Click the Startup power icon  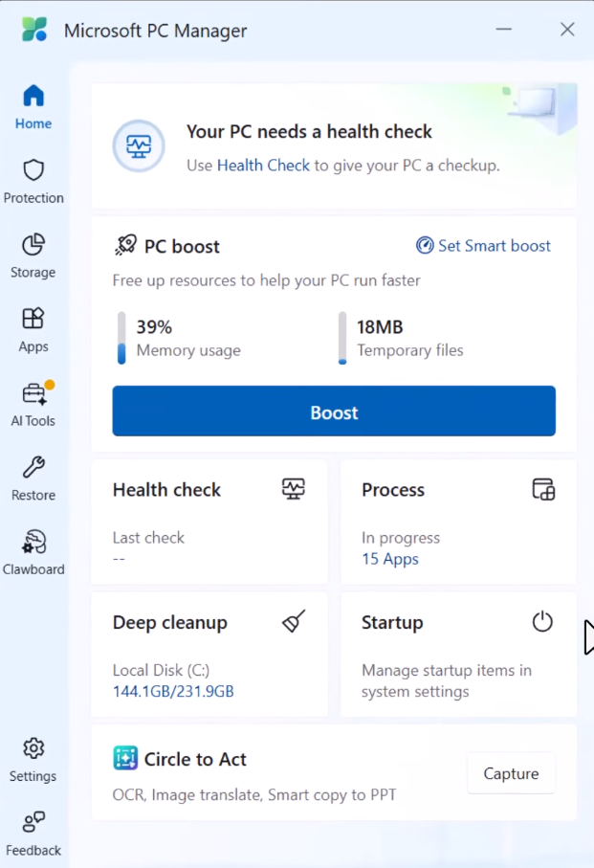542,622
